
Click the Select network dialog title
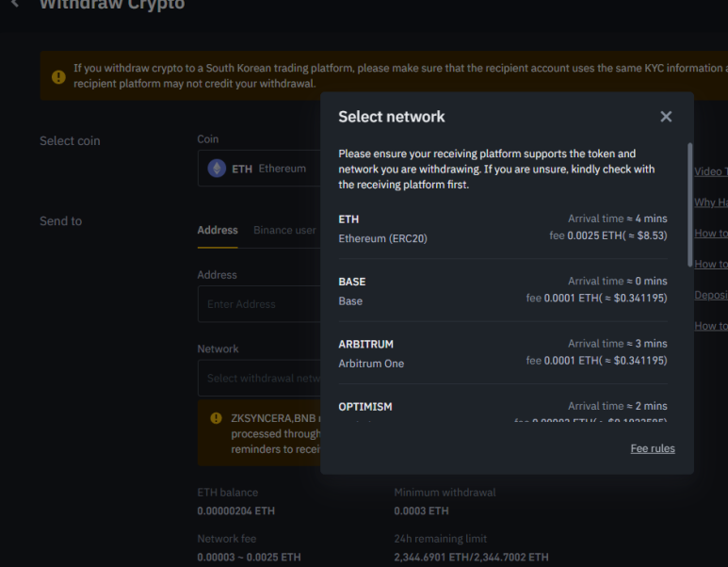click(392, 117)
